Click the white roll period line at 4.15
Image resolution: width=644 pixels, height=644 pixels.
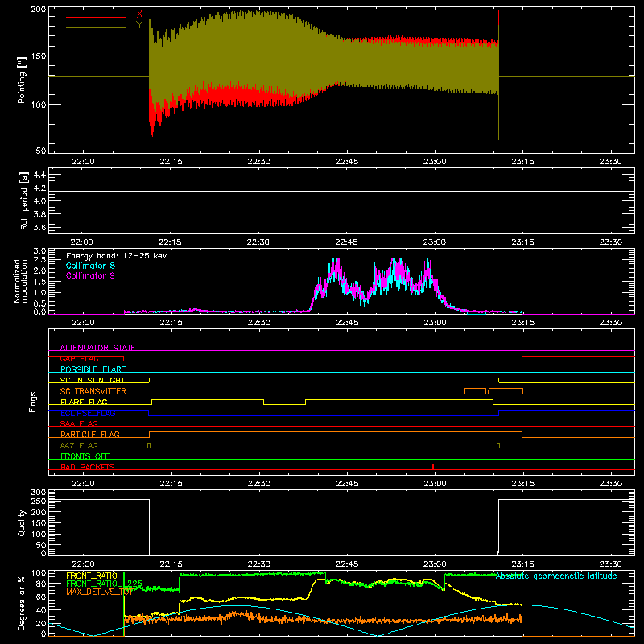341,192
